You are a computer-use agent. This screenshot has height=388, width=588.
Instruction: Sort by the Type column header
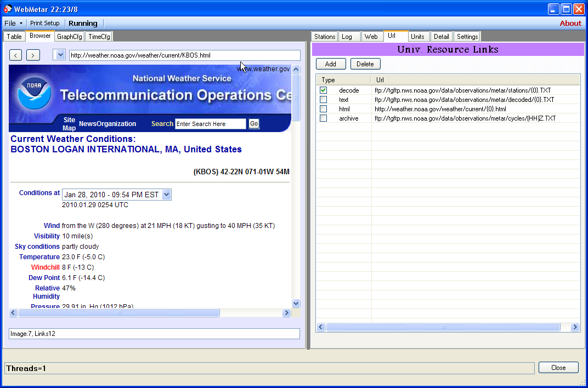click(x=343, y=80)
